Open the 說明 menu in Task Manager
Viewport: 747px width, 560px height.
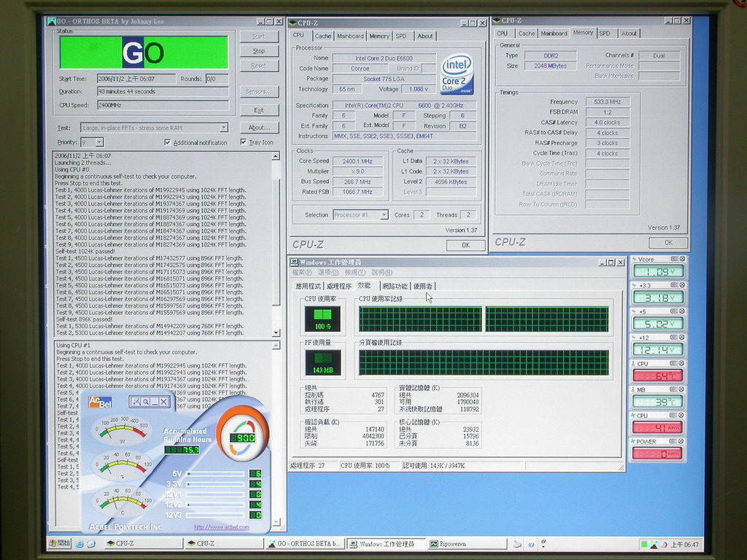coord(382,273)
